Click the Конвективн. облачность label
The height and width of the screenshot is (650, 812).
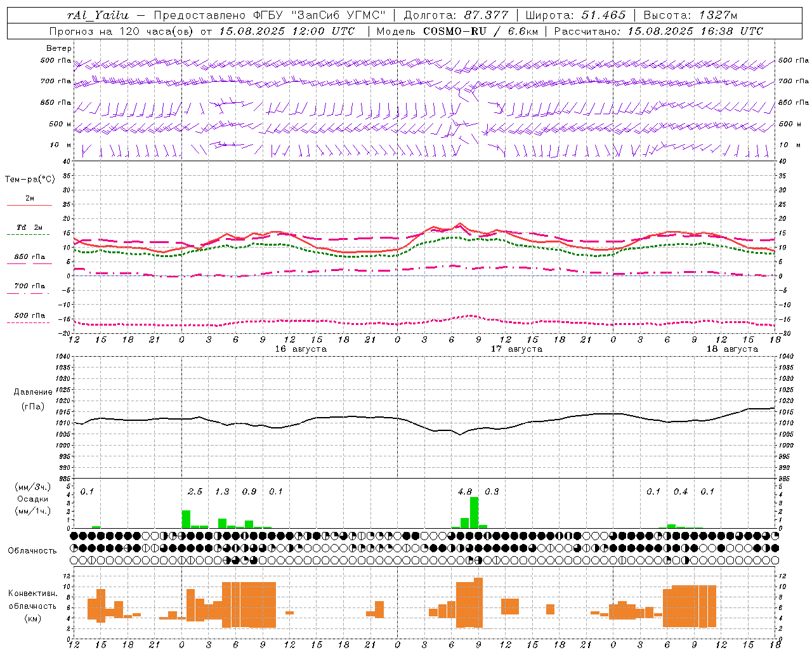pyautogui.click(x=32, y=600)
